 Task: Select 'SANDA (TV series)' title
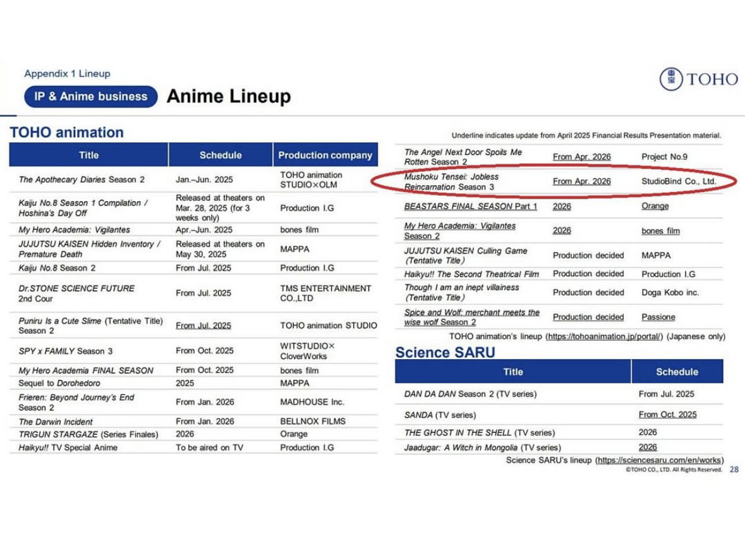point(440,415)
